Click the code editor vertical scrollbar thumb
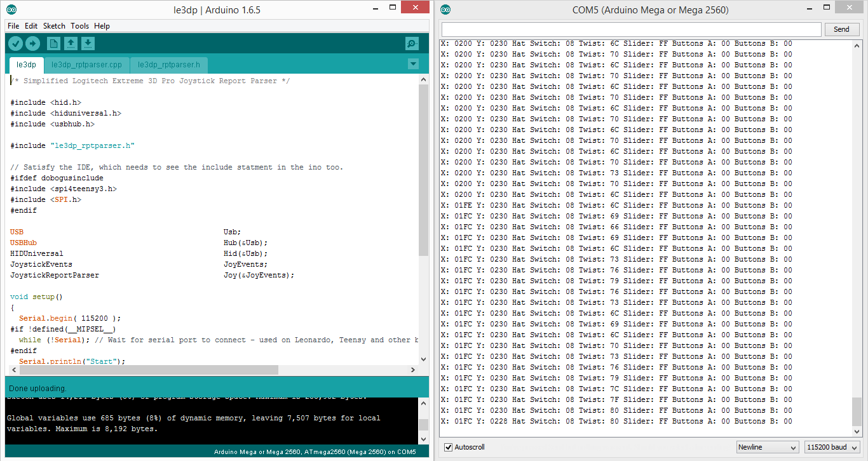The width and height of the screenshot is (868, 461). click(424, 170)
